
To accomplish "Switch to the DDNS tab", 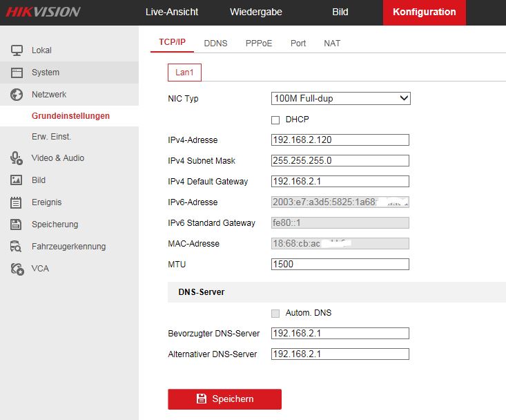I will [x=215, y=43].
